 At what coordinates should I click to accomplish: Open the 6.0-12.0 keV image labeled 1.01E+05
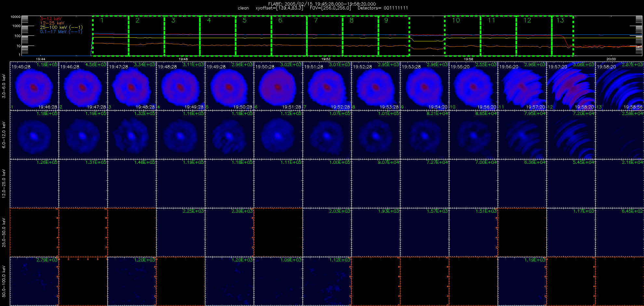click(376, 135)
